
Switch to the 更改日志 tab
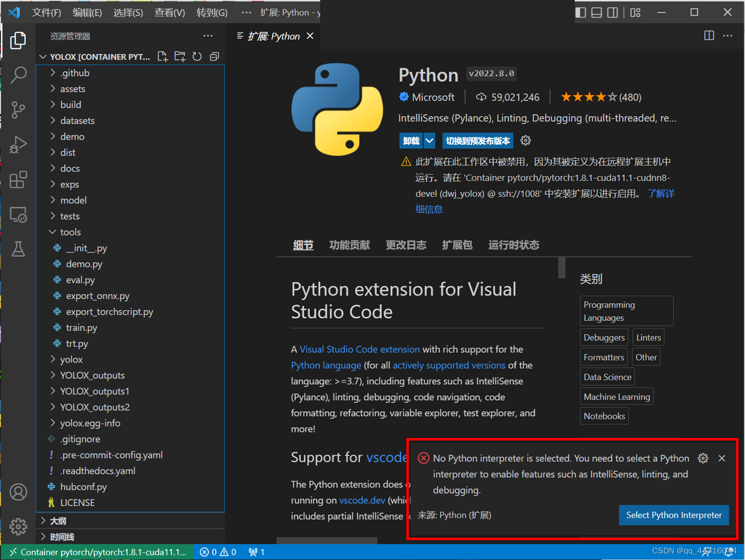pyautogui.click(x=406, y=245)
